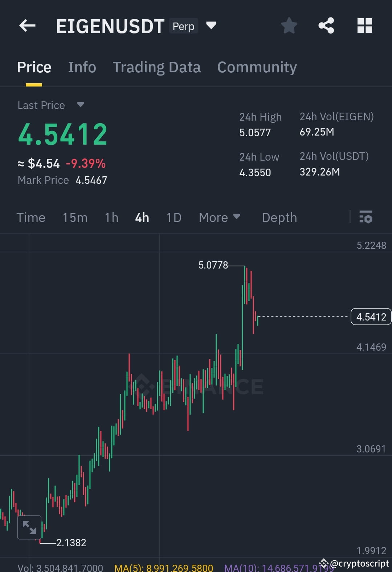Open the More timeframes dropdown
Screen dimensions: 392x572
coord(220,217)
